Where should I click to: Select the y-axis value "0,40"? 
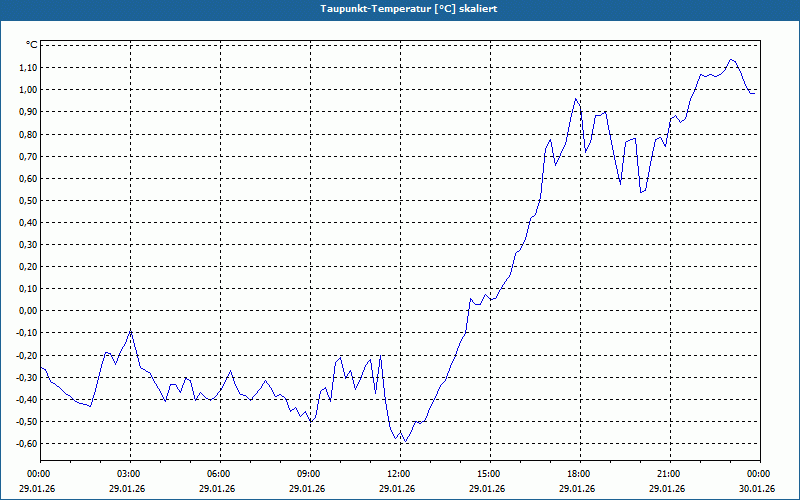[29, 222]
